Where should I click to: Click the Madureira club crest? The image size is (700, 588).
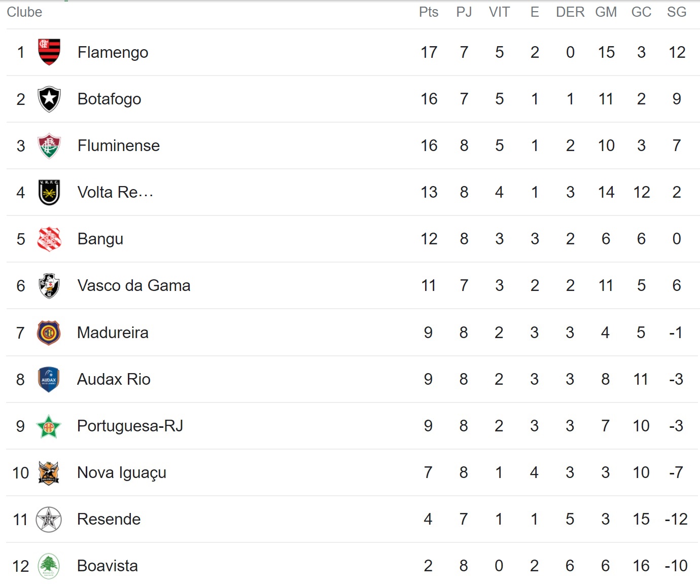[x=49, y=333]
